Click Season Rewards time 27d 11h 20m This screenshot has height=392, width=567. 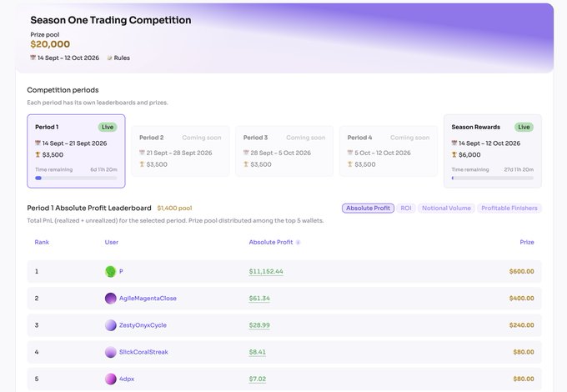point(519,169)
